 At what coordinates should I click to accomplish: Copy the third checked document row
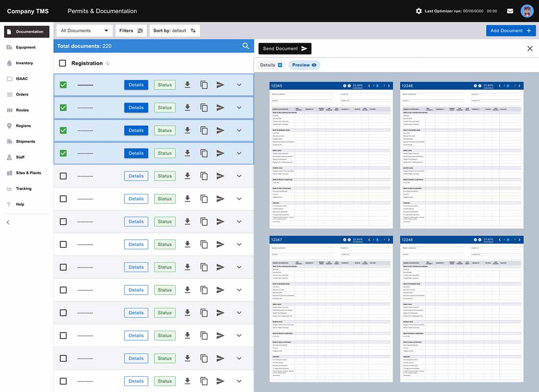tap(204, 131)
